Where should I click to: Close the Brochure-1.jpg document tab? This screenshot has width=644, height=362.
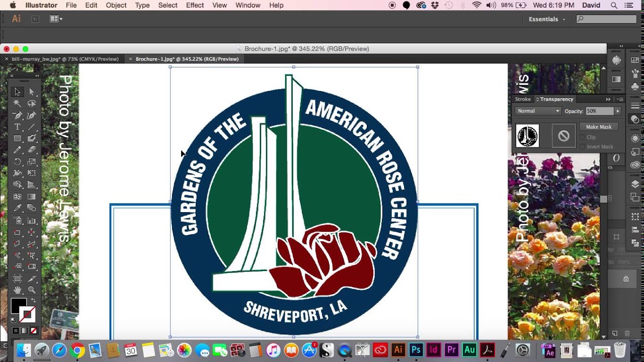[131, 59]
